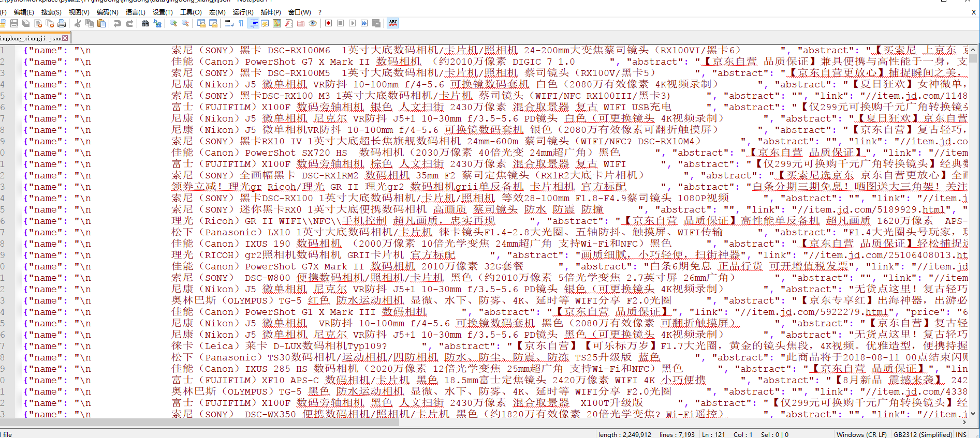Click the Zoom In magnifier icon
The height and width of the screenshot is (438, 980).
pyautogui.click(x=173, y=23)
